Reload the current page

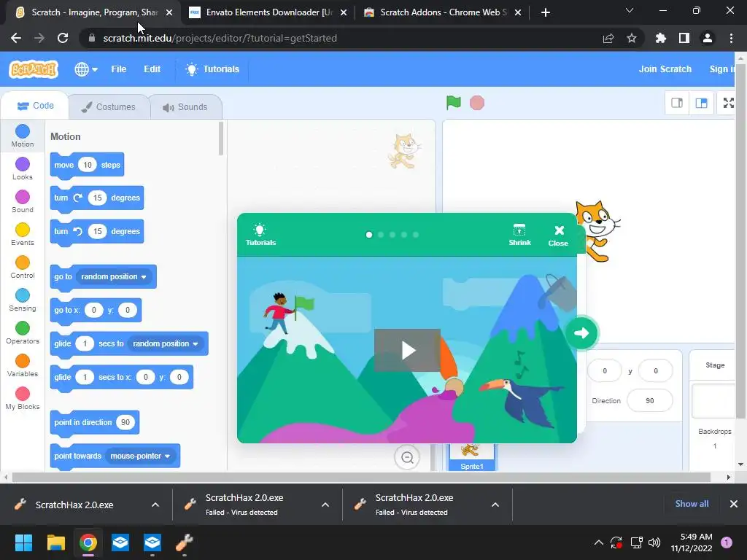point(63,38)
